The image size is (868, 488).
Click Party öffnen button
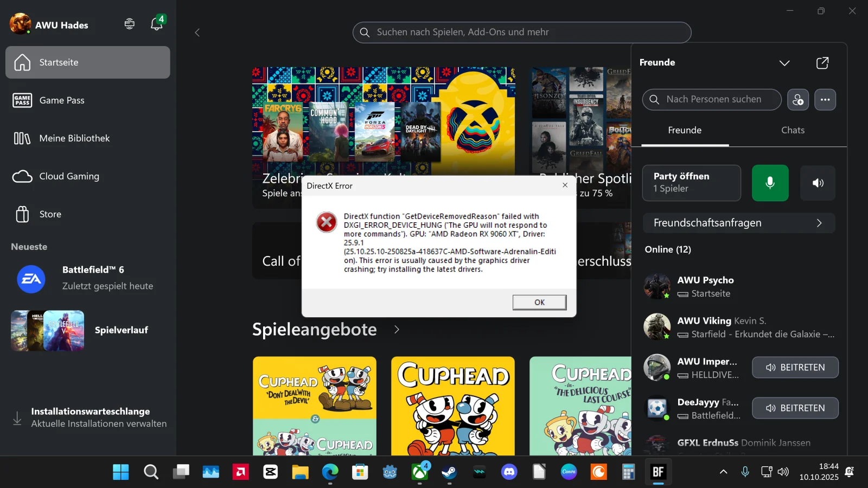coord(692,183)
